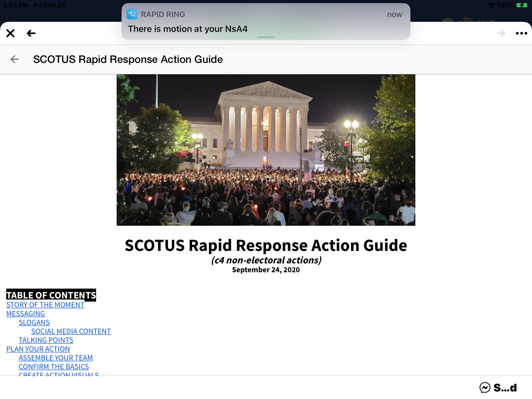This screenshot has height=399, width=532.
Task: Go back using the bold left arrow
Action: coord(31,33)
